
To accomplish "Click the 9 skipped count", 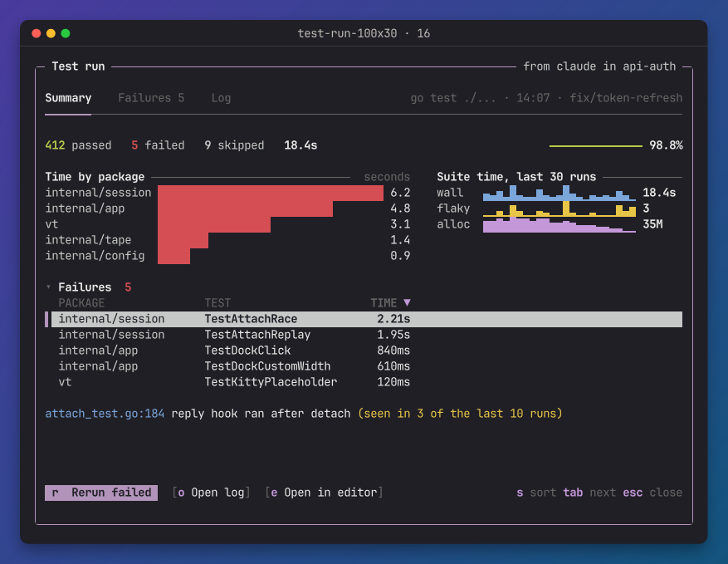I will pyautogui.click(x=234, y=145).
